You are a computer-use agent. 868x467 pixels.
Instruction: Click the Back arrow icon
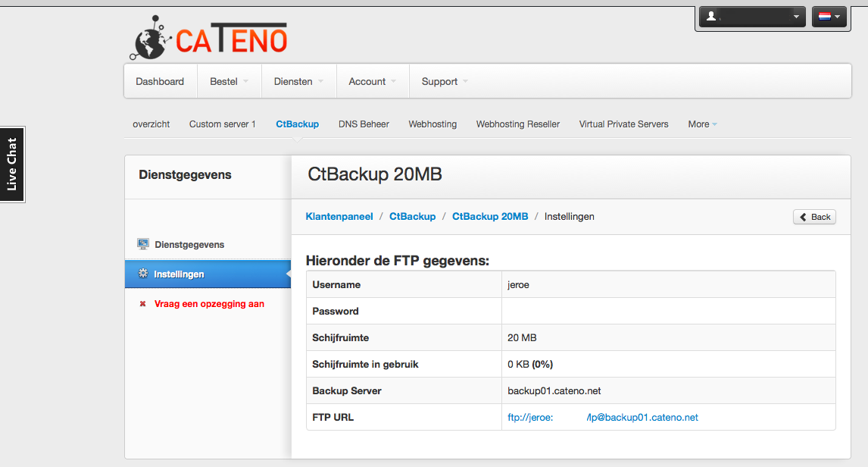803,217
